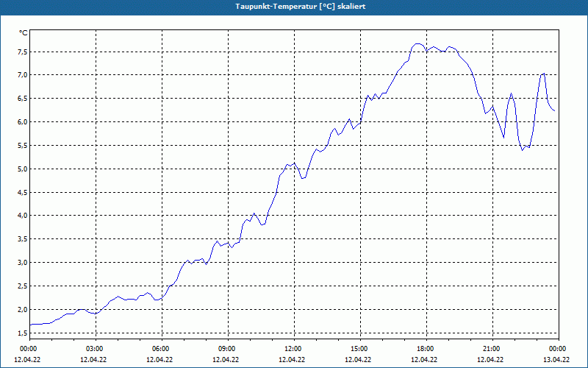Click the 15:00 time axis label
This screenshot has height=368, width=588.
pos(360,349)
